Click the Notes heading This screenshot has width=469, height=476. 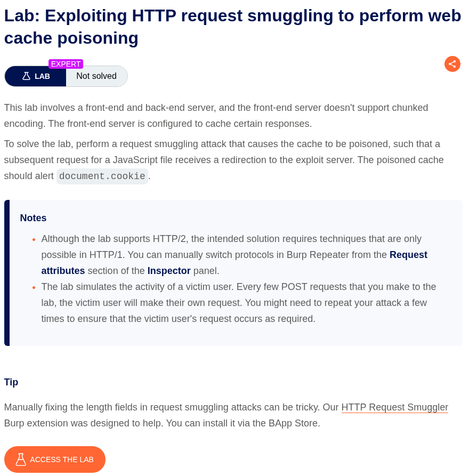pos(33,217)
